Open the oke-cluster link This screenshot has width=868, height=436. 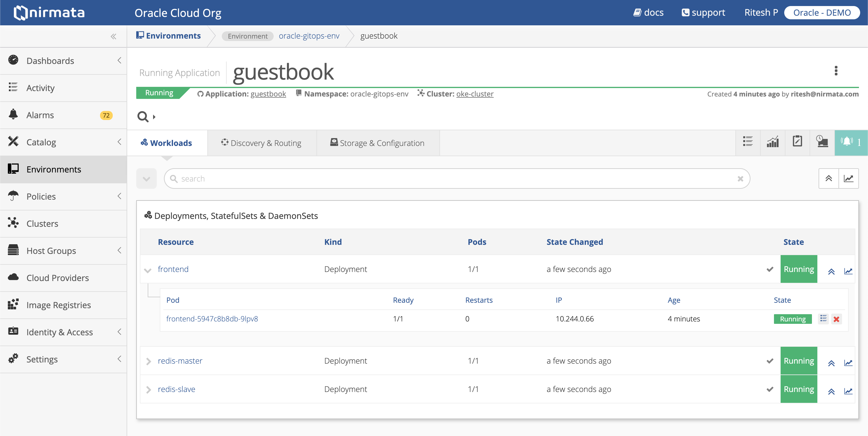475,94
